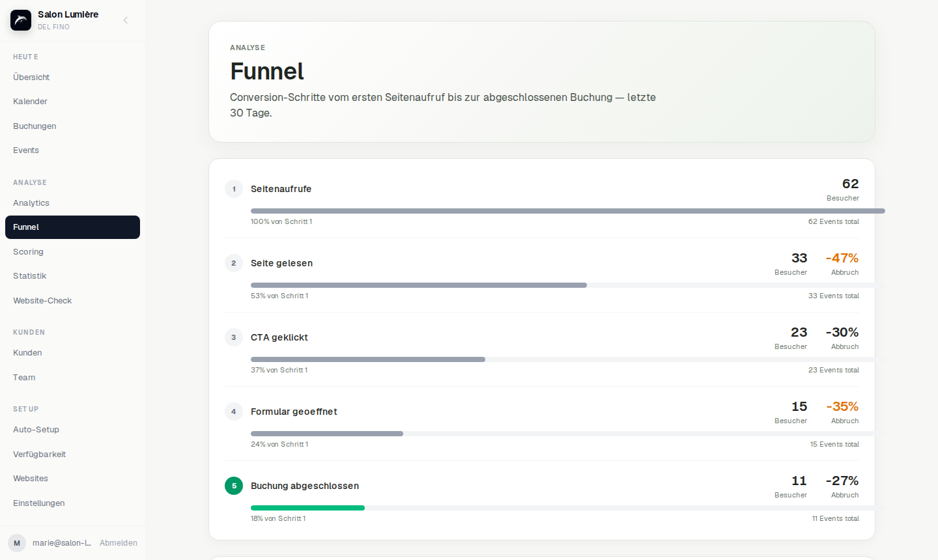Click the -27% Abbruch value
Image resolution: width=938 pixels, height=560 pixels.
point(842,481)
